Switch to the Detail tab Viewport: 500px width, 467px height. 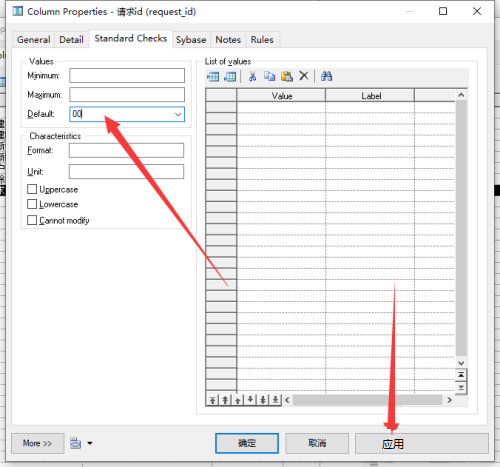click(x=71, y=40)
